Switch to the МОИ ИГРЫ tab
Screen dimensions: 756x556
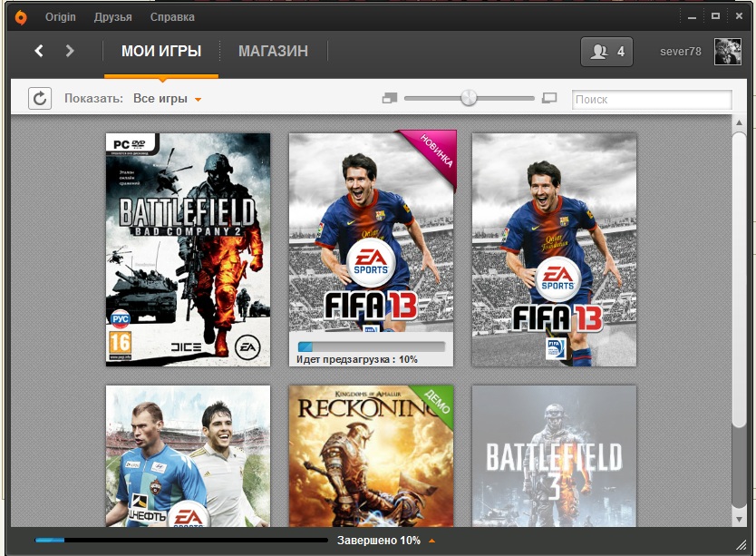(161, 51)
